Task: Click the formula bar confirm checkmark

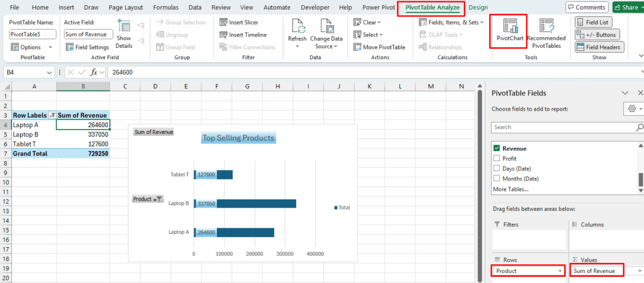Action: click(x=82, y=72)
